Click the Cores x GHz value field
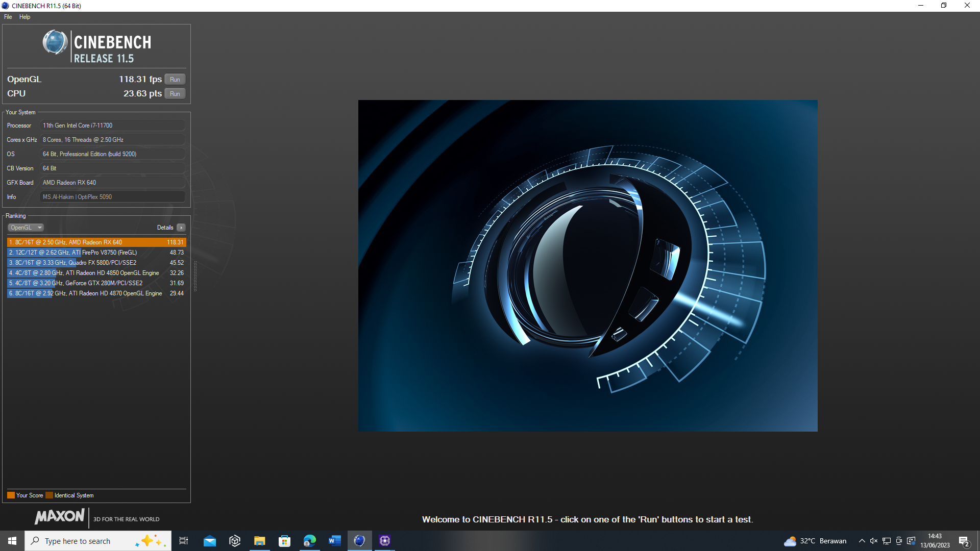The height and width of the screenshot is (551, 980). point(112,140)
